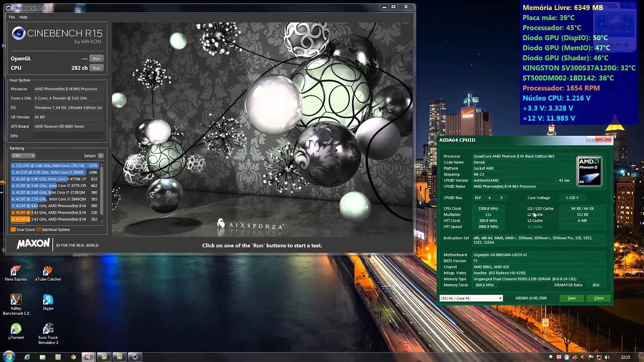The image size is (644, 362).
Task: Open aTube Catcher desktop icon
Action: (x=48, y=274)
